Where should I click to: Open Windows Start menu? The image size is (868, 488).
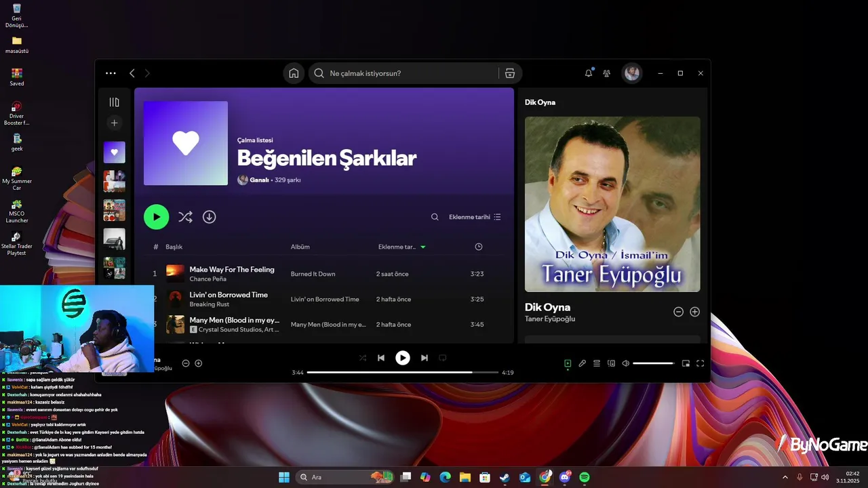pos(284,477)
